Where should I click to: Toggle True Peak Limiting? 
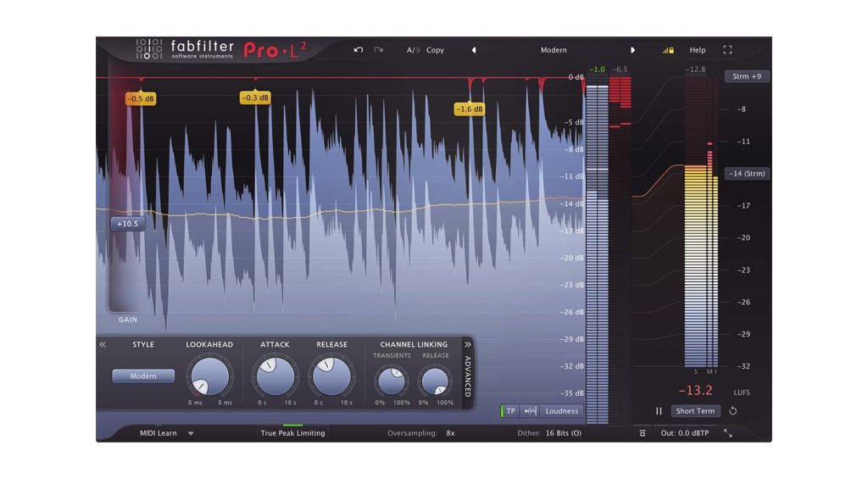point(292,433)
